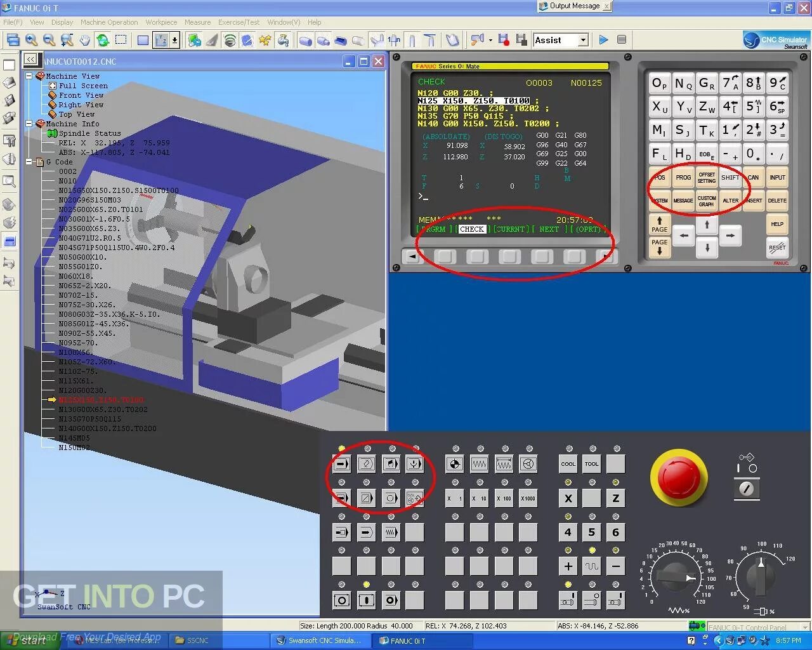This screenshot has width=812, height=650.
Task: Toggle block skip button
Action: (366, 498)
